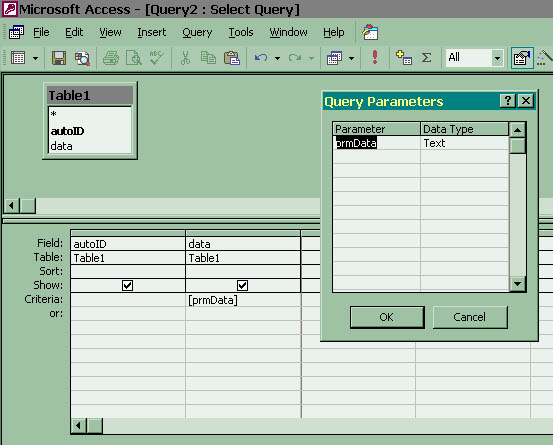Open Print Preview icon
553x445 pixels.
coord(134,58)
